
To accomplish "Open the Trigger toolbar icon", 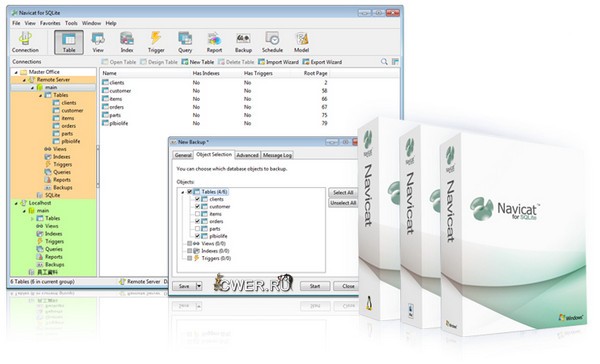I will click(x=156, y=42).
